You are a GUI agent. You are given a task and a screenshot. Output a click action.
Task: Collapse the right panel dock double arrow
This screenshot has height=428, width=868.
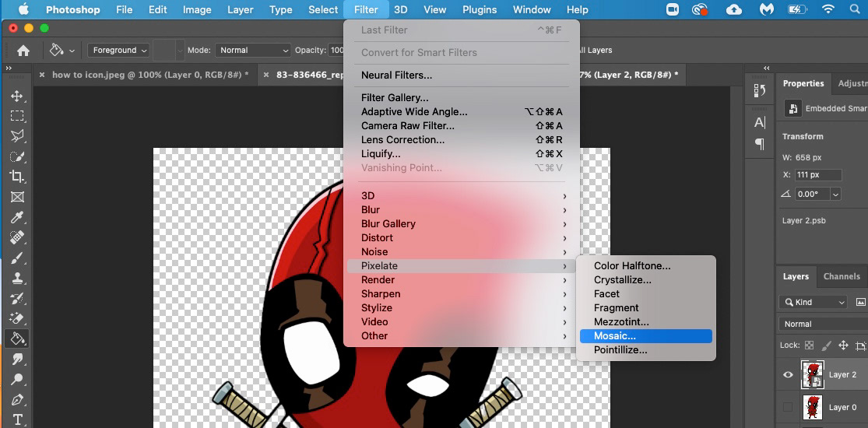[x=766, y=68]
